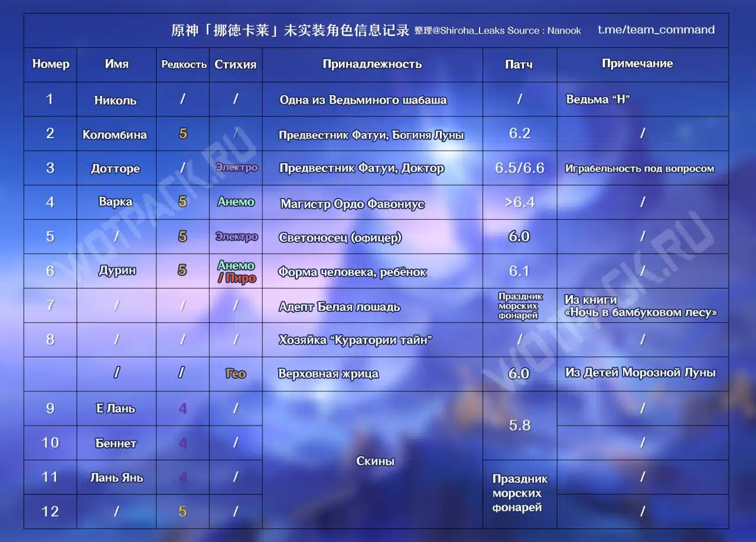The width and height of the screenshot is (756, 542).
Task: Click the name cell 'Лань Янь'
Action: tap(116, 478)
